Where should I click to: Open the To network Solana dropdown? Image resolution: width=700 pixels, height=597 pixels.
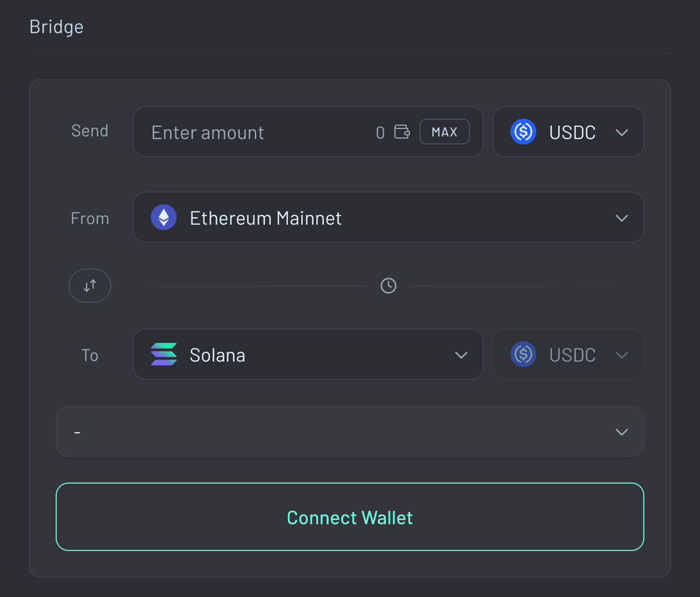point(308,354)
